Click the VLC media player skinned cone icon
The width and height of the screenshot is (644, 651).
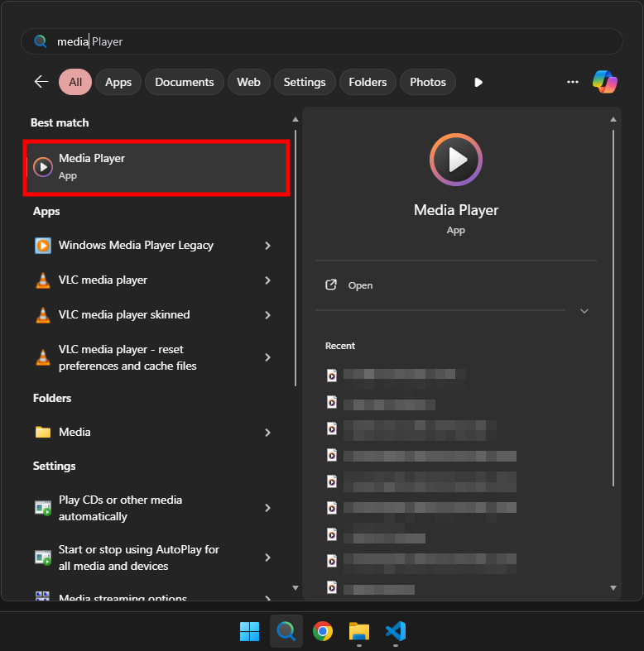[x=43, y=315]
